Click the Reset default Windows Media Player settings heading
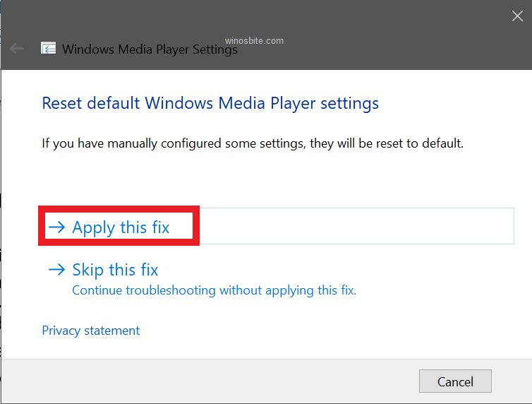 [x=210, y=103]
